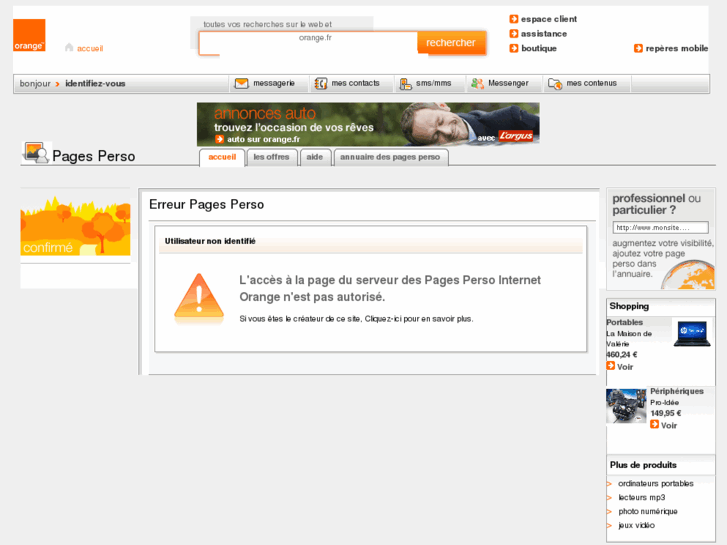Screen dimensions: 727x545
Task: Open the mes contenus menu item
Action: (592, 83)
